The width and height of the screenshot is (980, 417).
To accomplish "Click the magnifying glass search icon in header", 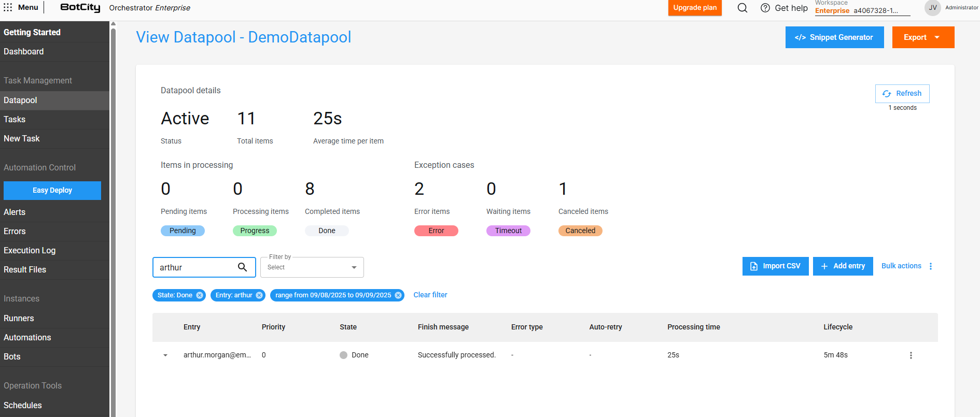I will [743, 8].
